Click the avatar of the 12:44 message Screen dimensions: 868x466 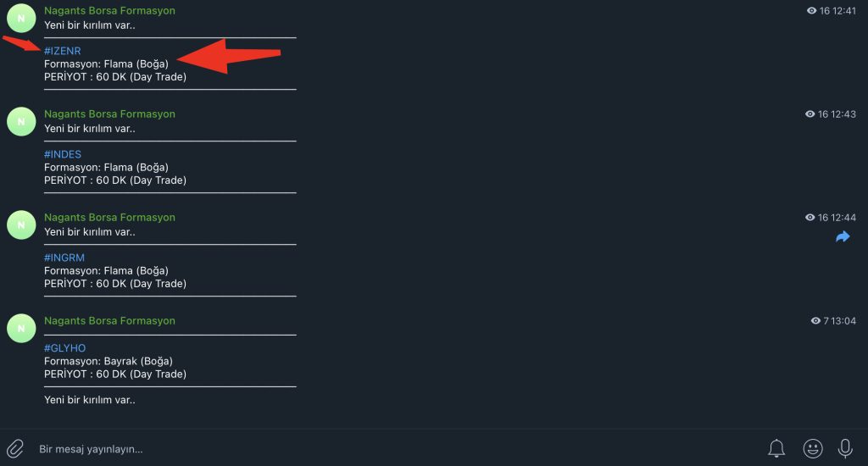pyautogui.click(x=21, y=225)
